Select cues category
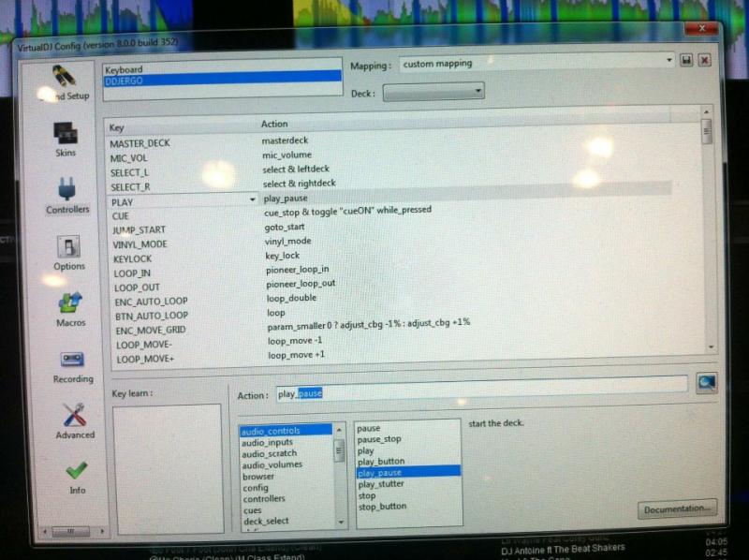Image resolution: width=749 pixels, height=560 pixels. [x=252, y=510]
